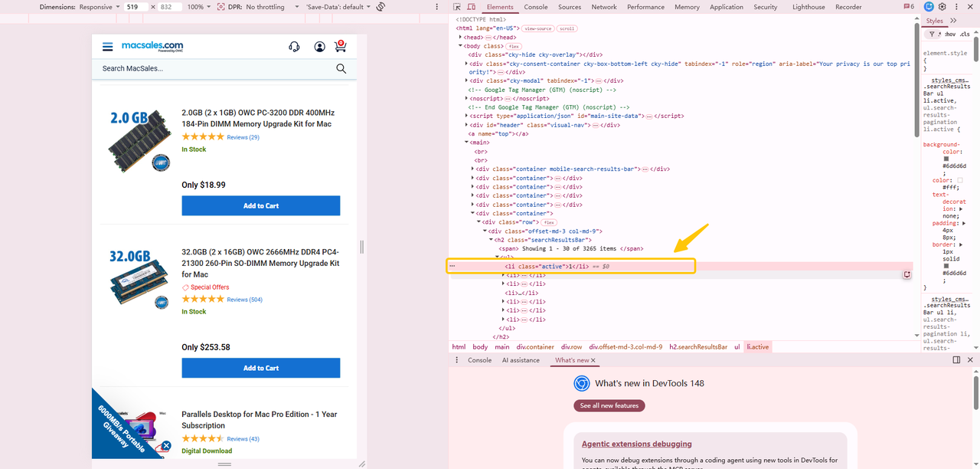Open DevTools settings gear

943,7
